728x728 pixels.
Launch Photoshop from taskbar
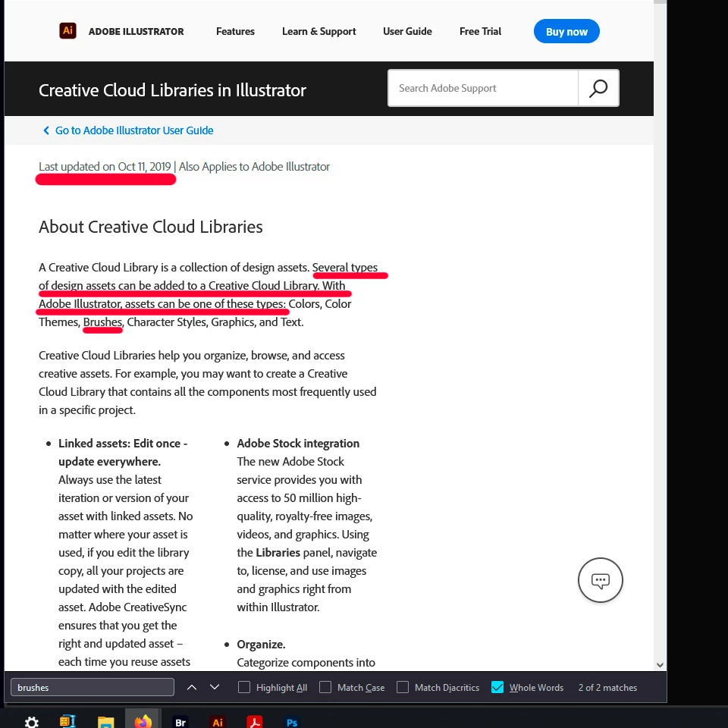pyautogui.click(x=292, y=722)
